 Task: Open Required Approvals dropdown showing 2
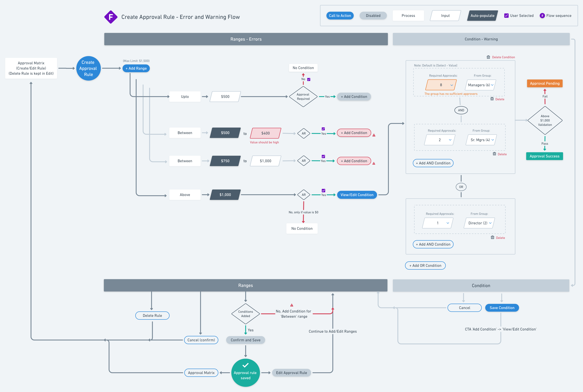440,140
